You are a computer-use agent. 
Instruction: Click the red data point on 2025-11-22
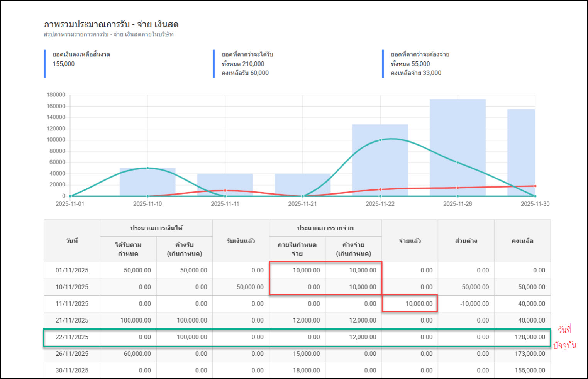(x=380, y=189)
